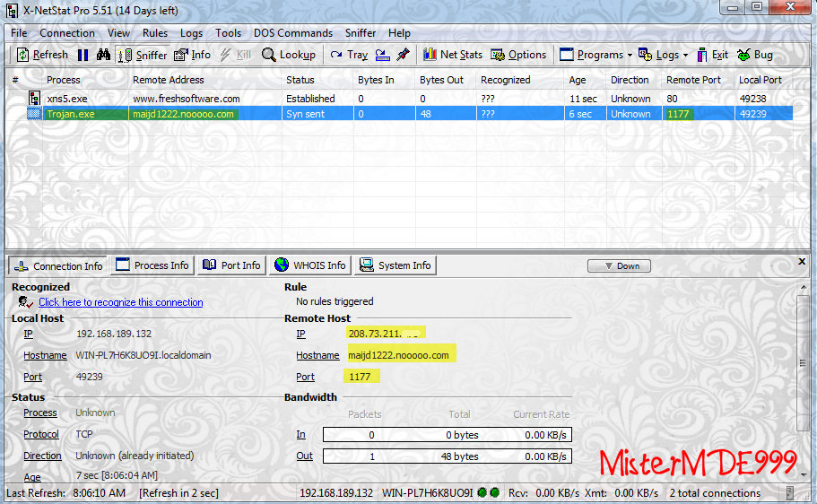Viewport: 817px width, 504px height.
Task: Close the info panel with X
Action: [x=802, y=262]
